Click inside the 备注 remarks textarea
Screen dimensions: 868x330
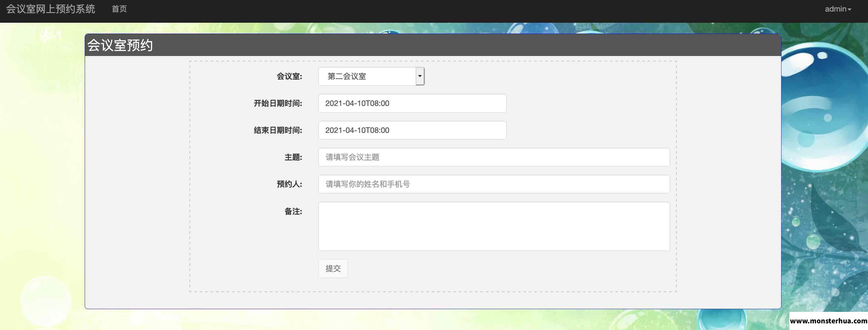[x=494, y=226]
